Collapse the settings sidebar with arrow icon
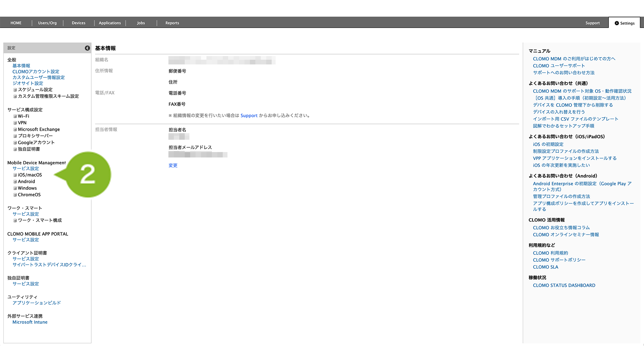 pyautogui.click(x=87, y=48)
